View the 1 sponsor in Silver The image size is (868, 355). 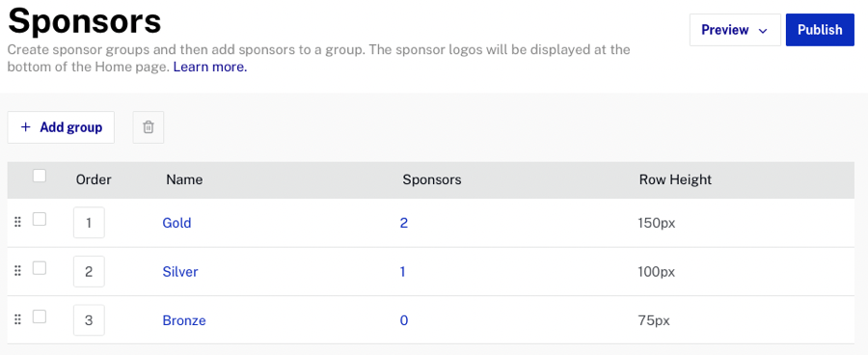point(402,271)
